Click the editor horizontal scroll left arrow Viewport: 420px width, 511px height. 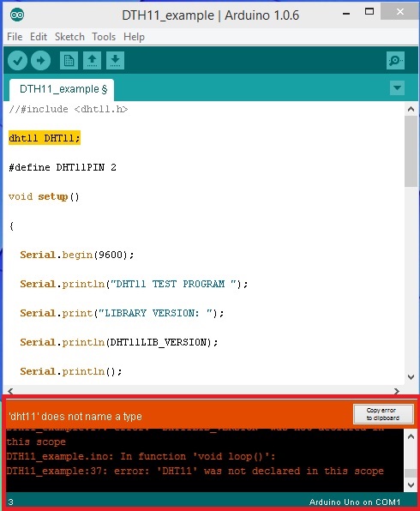11,391
